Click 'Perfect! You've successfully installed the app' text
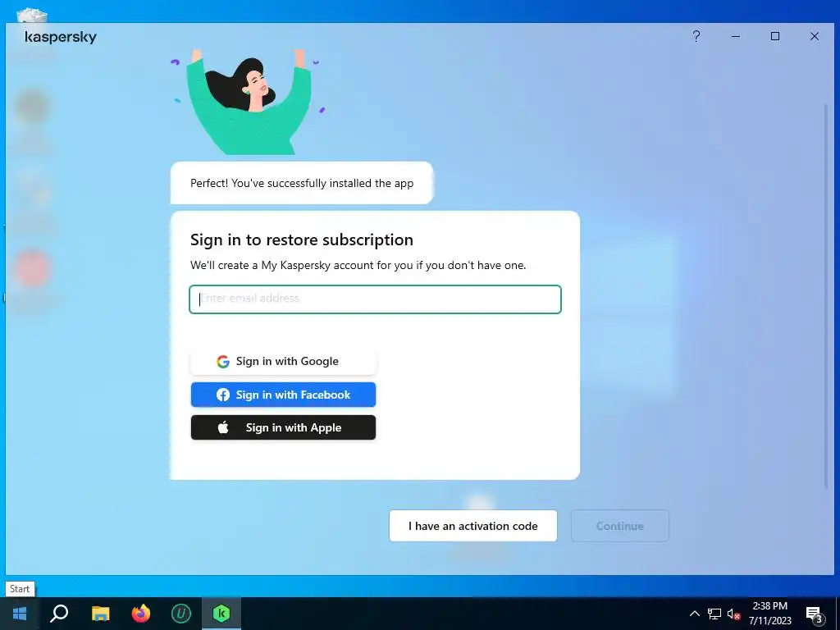The height and width of the screenshot is (630, 840). 302,183
